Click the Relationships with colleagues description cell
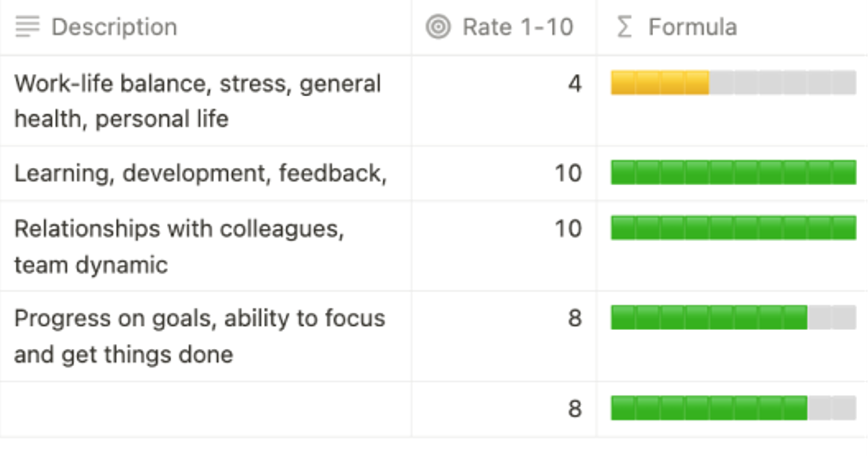The image size is (868, 456). tap(179, 246)
